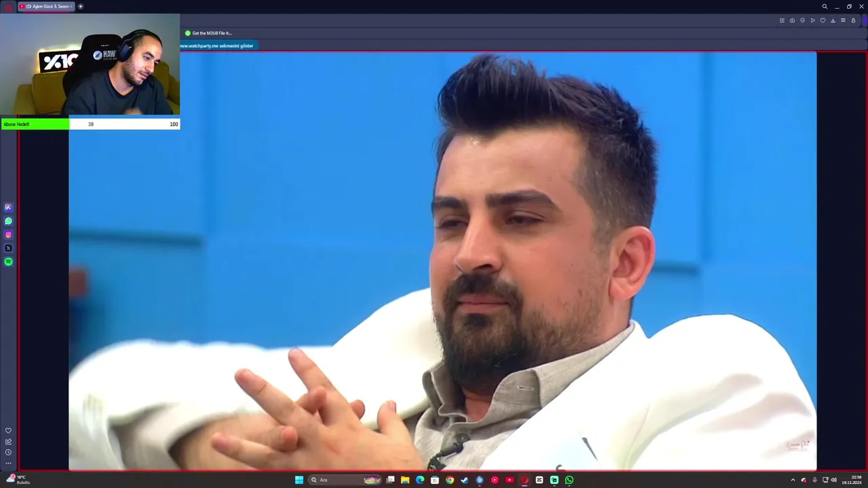Open profile account icon in toolbar
The width and height of the screenshot is (868, 488).
[x=853, y=20]
